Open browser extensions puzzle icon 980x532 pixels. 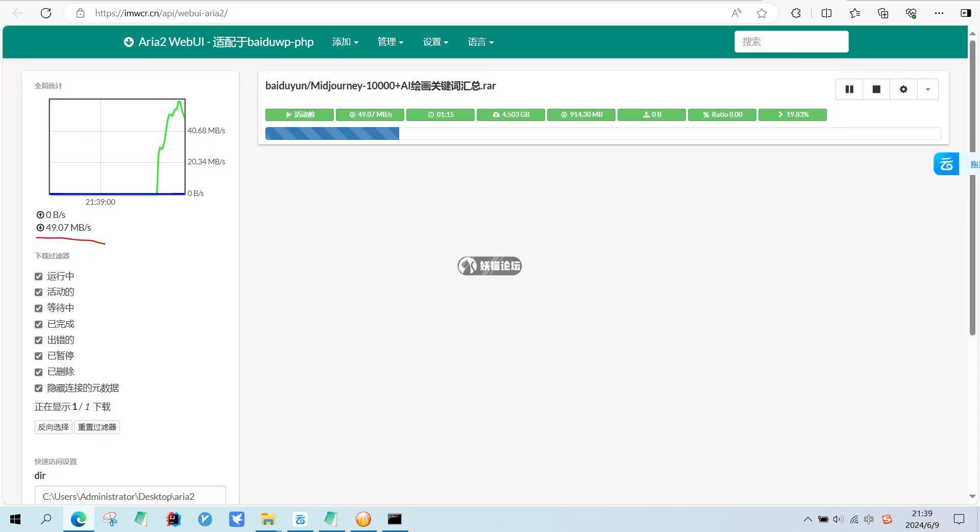796,13
